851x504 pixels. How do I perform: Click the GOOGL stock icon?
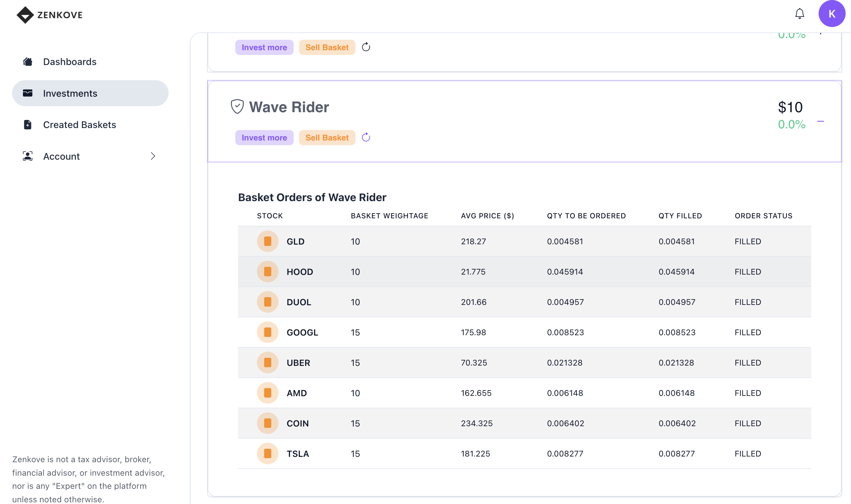coord(267,332)
